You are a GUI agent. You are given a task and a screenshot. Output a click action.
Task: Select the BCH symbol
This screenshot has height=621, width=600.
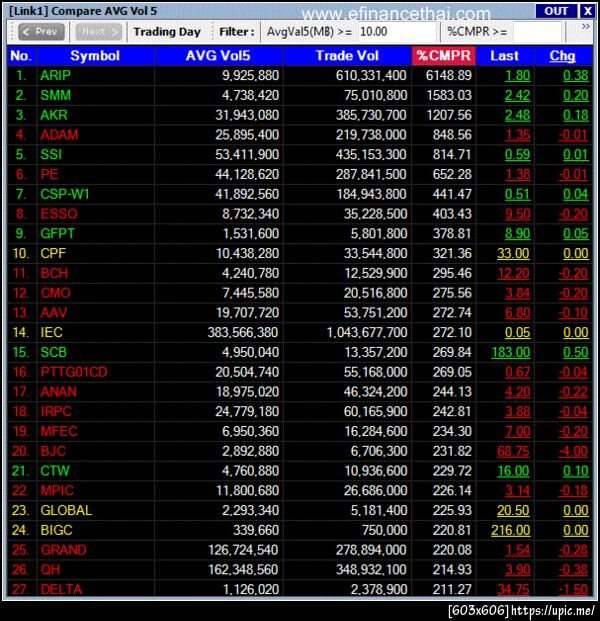54,273
